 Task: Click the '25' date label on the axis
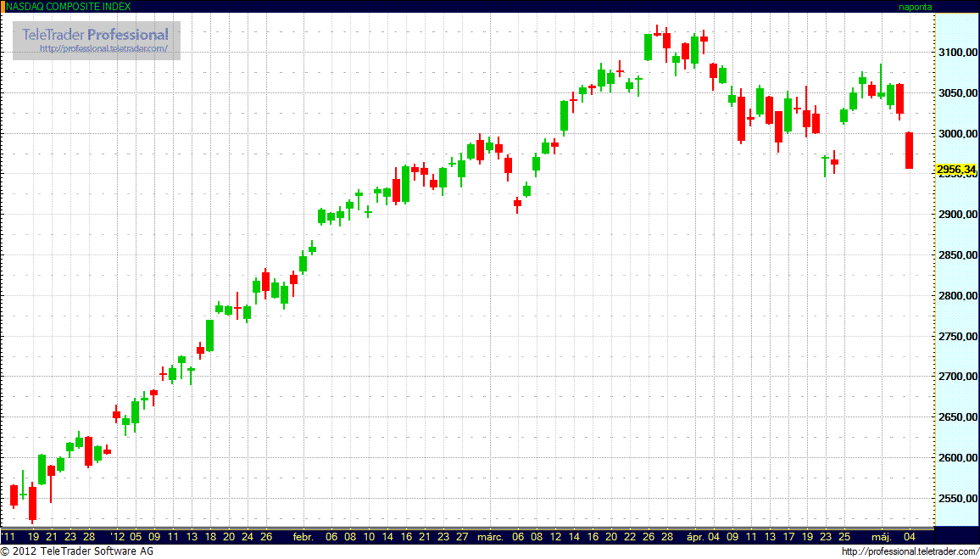tap(844, 536)
